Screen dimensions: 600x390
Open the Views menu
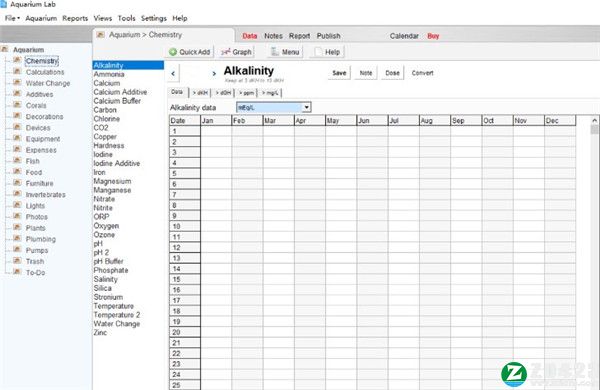pyautogui.click(x=103, y=18)
